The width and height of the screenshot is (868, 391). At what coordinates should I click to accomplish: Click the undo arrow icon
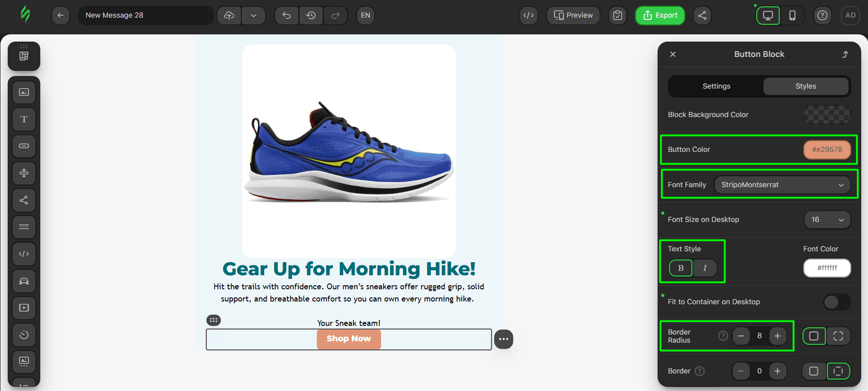[x=286, y=15]
